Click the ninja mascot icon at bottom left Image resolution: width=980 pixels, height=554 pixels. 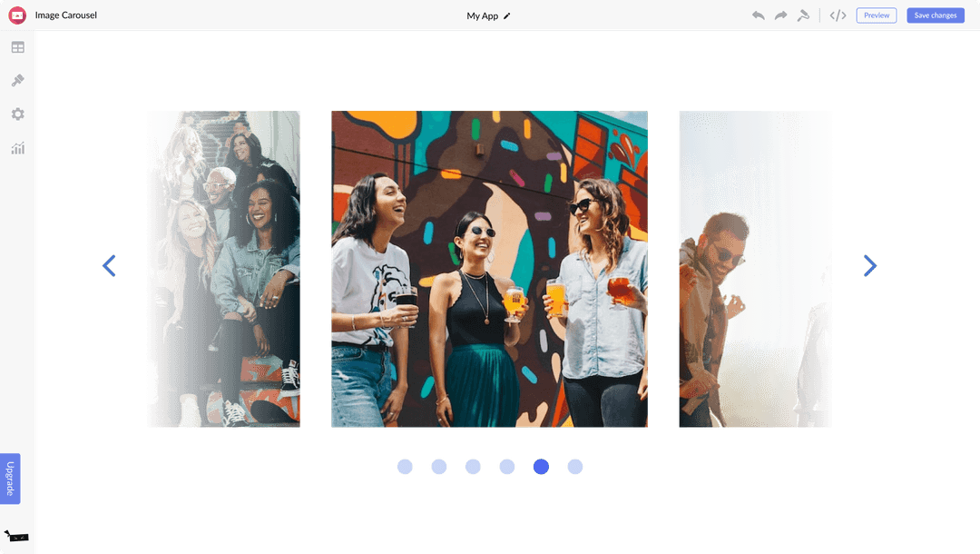[16, 536]
